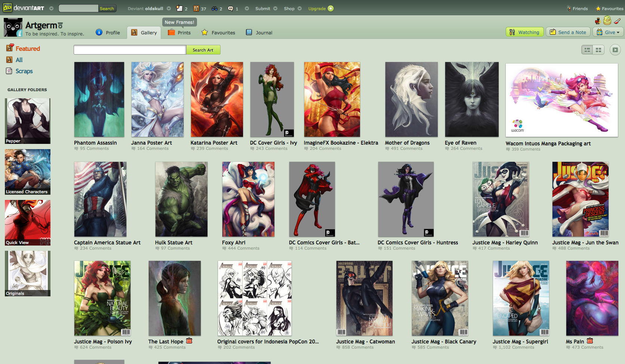
Task: Open the Katarina Poster Art thumbnail
Action: (x=217, y=99)
